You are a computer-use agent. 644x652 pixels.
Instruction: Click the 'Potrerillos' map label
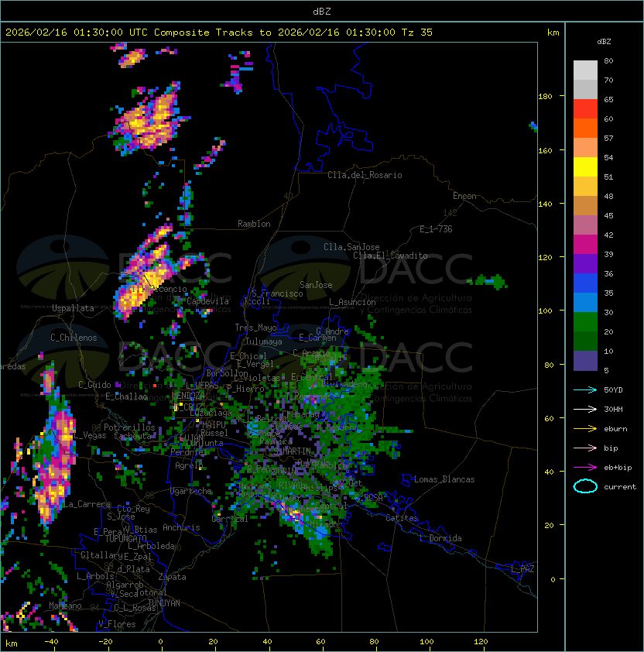[x=129, y=427]
